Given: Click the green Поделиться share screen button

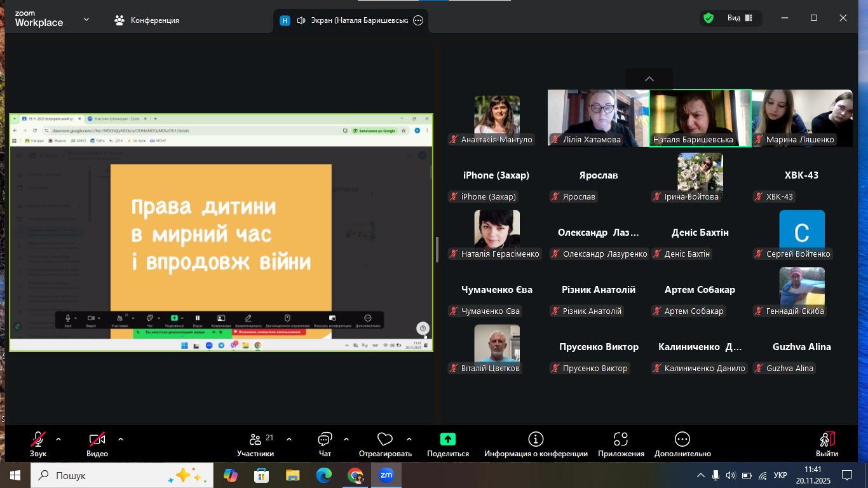Looking at the screenshot, I should pos(447,444).
